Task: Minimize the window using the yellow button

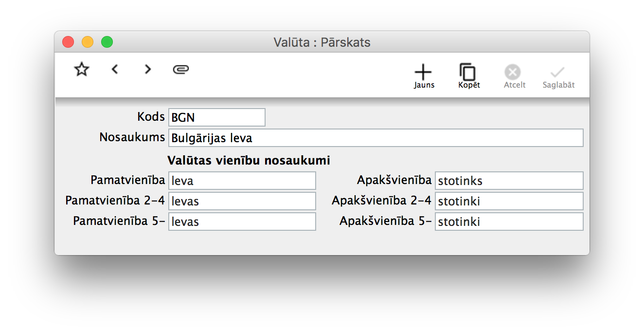Action: [x=88, y=42]
